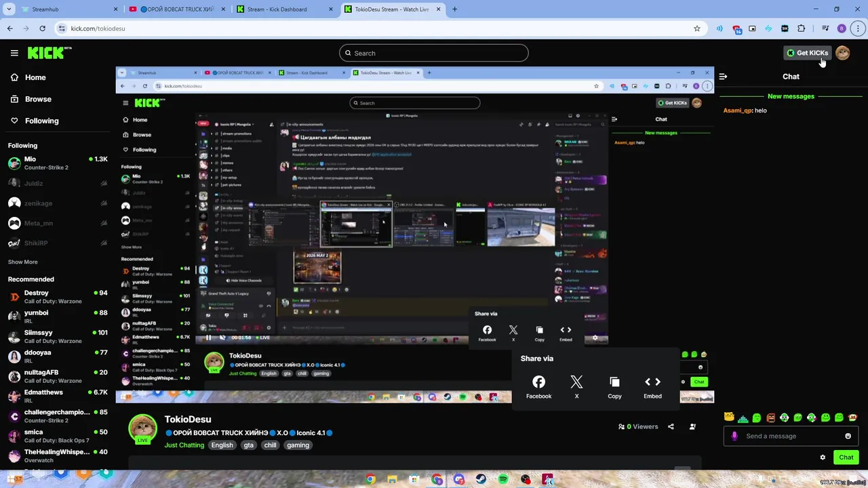868x488 pixels.
Task: Select the English tag
Action: click(222, 445)
